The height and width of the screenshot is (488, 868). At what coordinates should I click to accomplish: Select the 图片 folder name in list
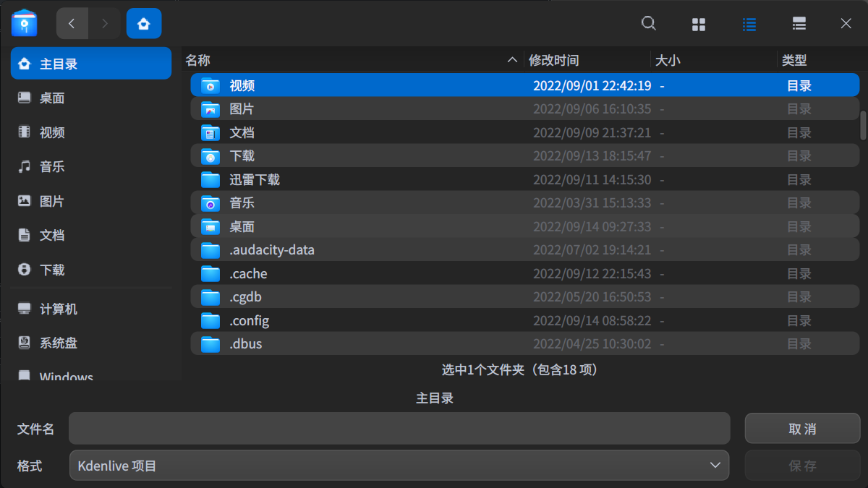coord(242,109)
